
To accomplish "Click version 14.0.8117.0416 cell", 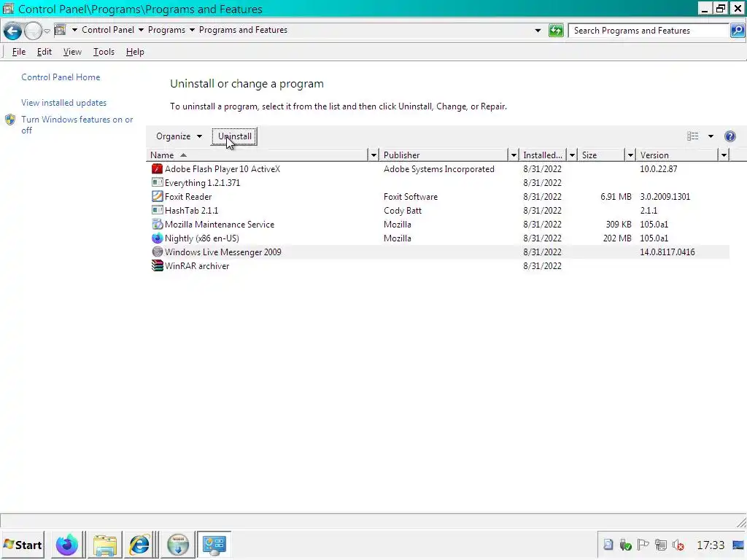I will [x=667, y=252].
